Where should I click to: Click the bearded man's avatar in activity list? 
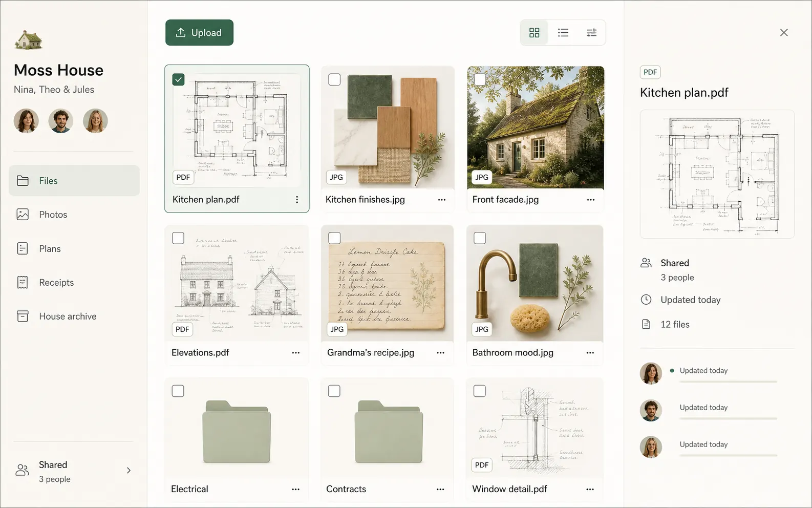tap(651, 410)
